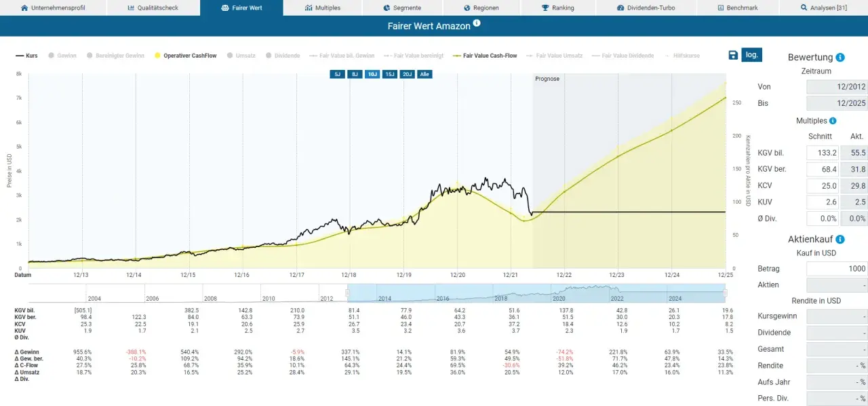Viewport: 868px width, 406px height.
Task: Show the Dividende series in legend
Action: 283,56
